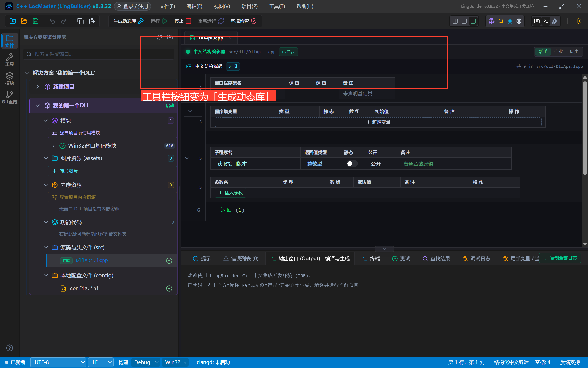Click the new project toolbar icon
Image resolution: width=588 pixels, height=368 pixels.
tap(12, 21)
